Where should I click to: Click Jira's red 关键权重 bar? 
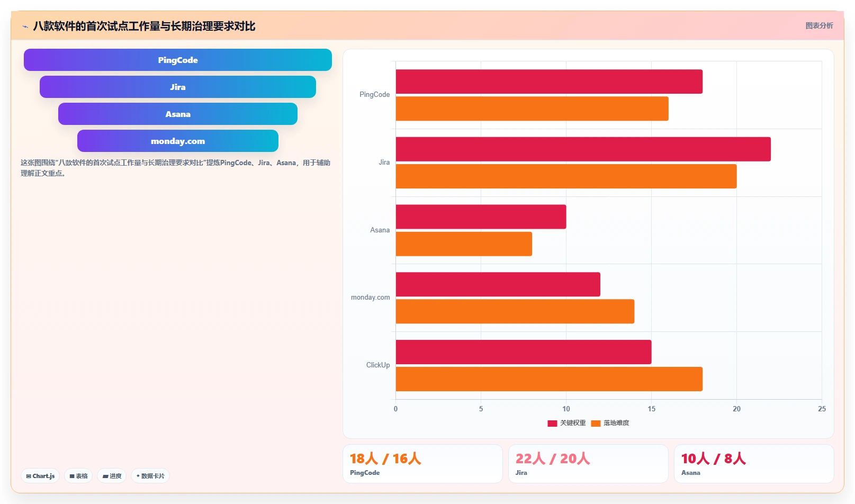(583, 149)
